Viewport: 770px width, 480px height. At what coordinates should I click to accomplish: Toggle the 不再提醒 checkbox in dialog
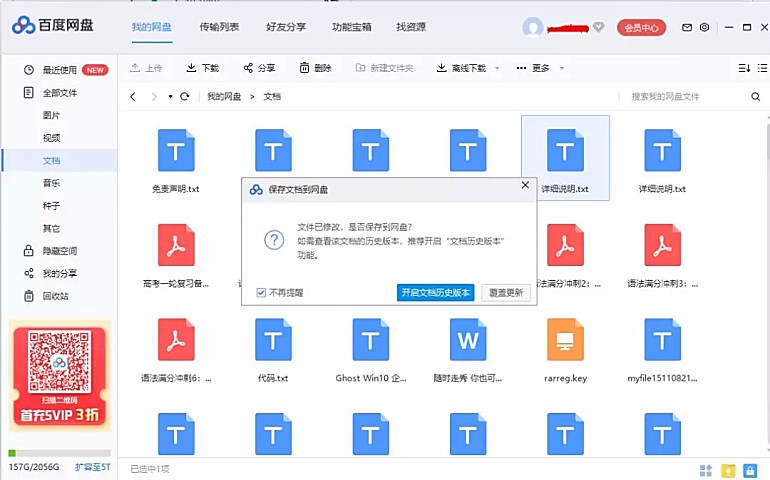click(x=261, y=293)
